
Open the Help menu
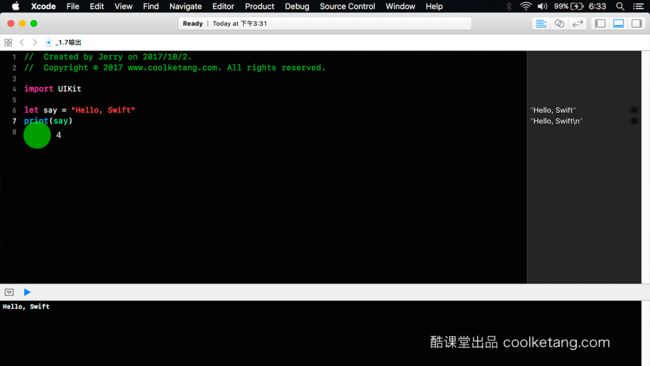434,6
